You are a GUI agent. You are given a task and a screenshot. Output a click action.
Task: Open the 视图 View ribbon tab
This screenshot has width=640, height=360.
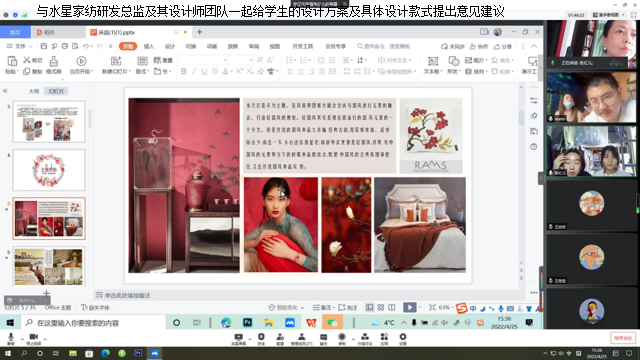coord(275,46)
